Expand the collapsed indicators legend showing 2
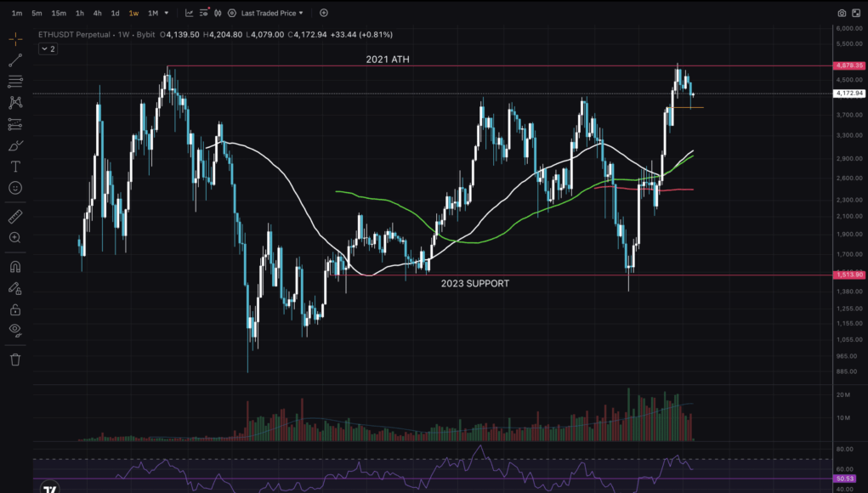The image size is (868, 493). coord(48,49)
